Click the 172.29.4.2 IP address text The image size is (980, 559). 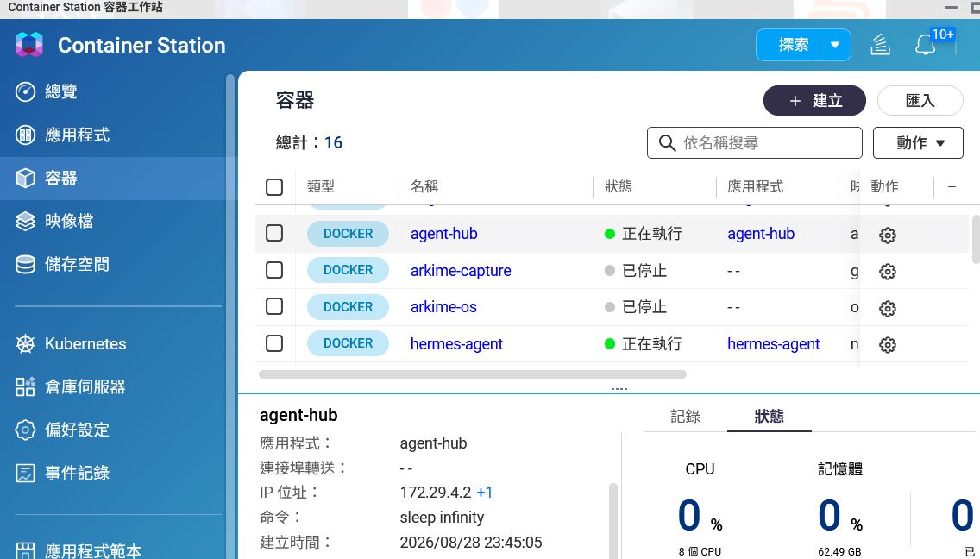[436, 493]
